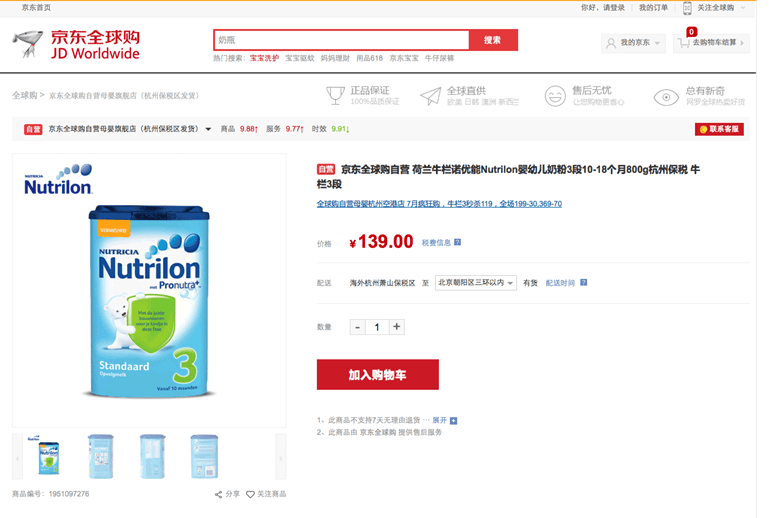Click the tax info help icon
769x518 pixels.
tap(457, 242)
